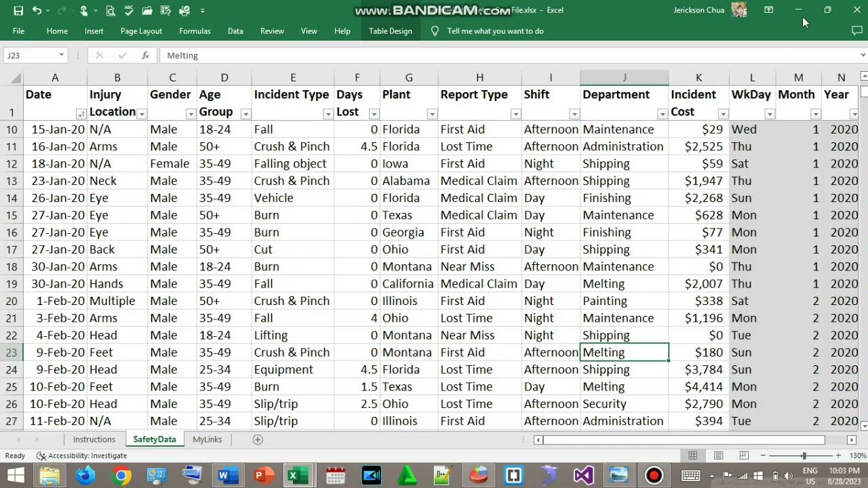The height and width of the screenshot is (488, 868).
Task: Open the Date column filter dropdown
Action: pos(81,114)
